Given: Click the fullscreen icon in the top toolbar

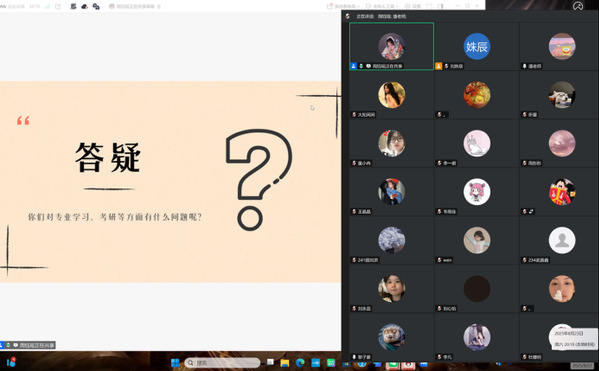Looking at the screenshot, I should point(429,6).
